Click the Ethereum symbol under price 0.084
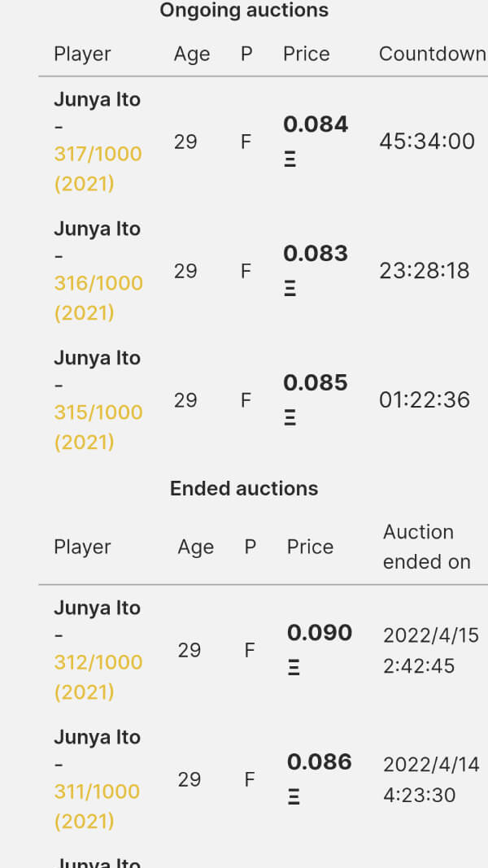Image resolution: width=488 pixels, height=868 pixels. [x=290, y=159]
